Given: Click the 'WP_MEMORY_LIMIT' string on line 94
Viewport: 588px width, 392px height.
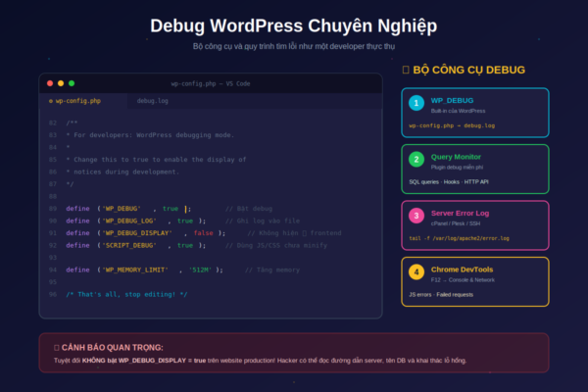Looking at the screenshot, I should click(135, 269).
